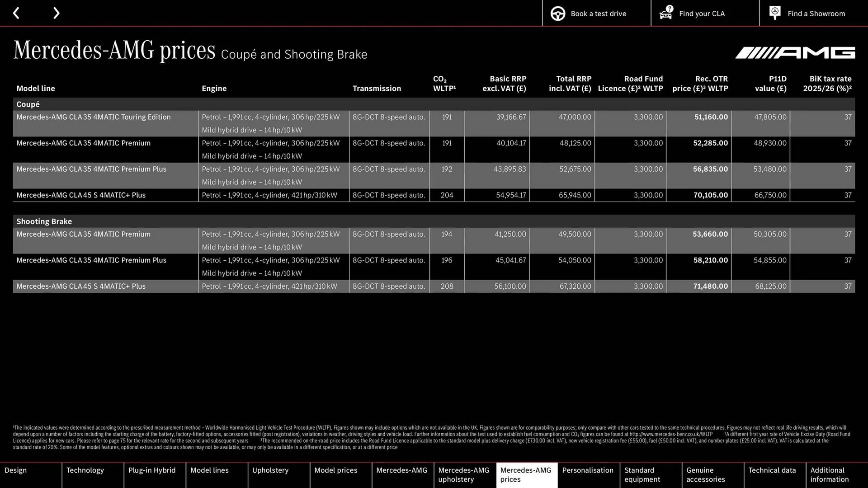Click the wheel icon beside Book a test drive

click(558, 13)
